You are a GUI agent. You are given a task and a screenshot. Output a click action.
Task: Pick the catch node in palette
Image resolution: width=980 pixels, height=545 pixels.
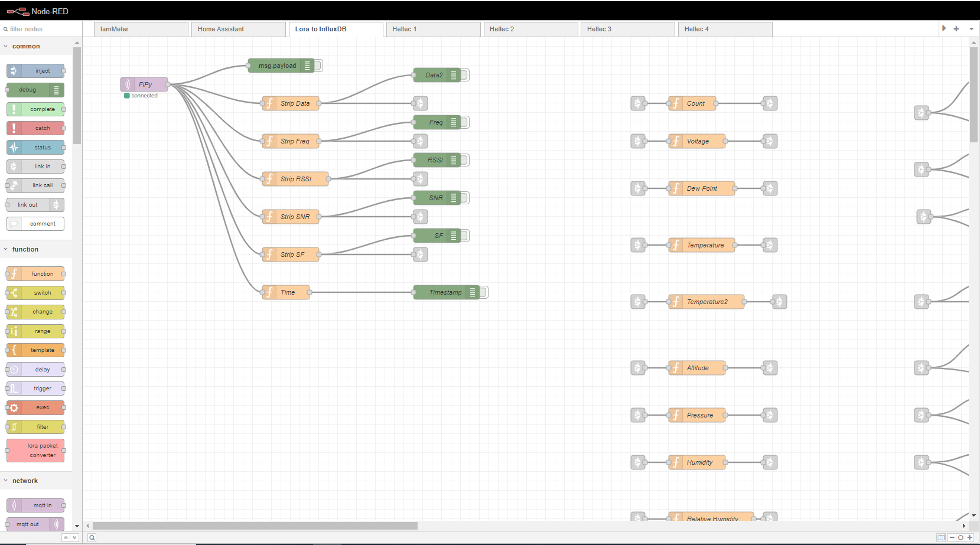tap(35, 128)
